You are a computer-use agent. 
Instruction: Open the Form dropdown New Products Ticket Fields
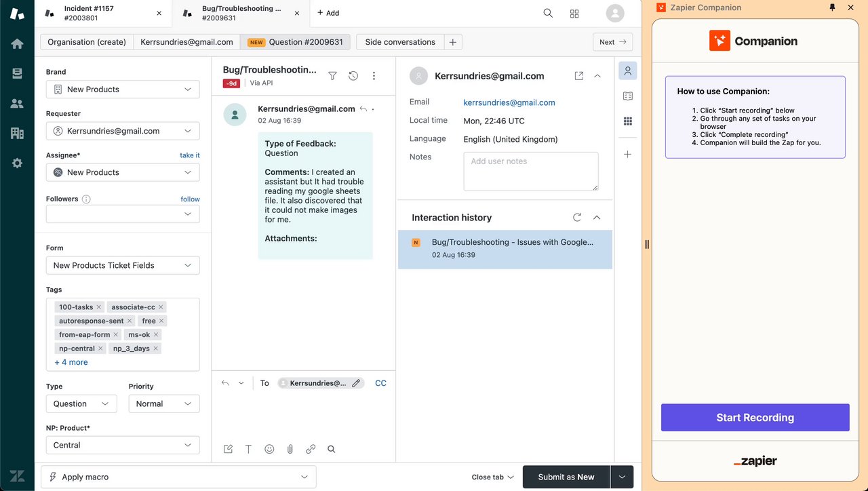[x=123, y=265]
